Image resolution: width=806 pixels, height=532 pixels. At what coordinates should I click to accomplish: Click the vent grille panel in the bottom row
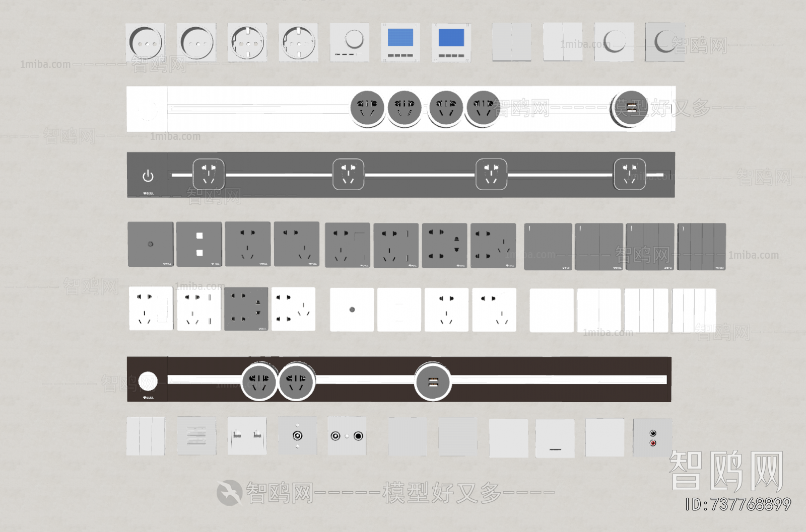[196, 436]
